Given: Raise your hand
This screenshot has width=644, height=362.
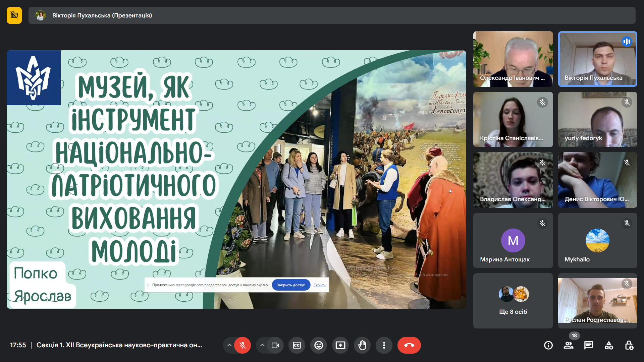Looking at the screenshot, I should pyautogui.click(x=362, y=345).
